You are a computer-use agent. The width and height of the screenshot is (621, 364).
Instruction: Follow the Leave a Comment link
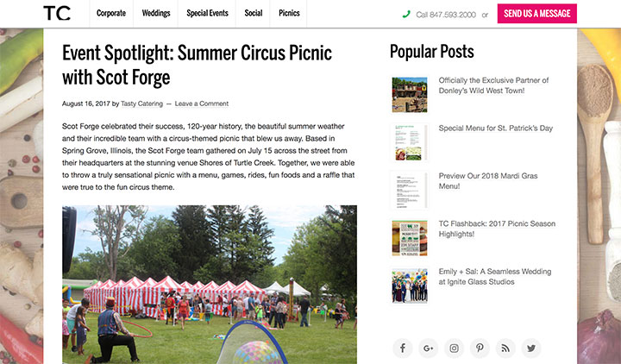tap(202, 104)
